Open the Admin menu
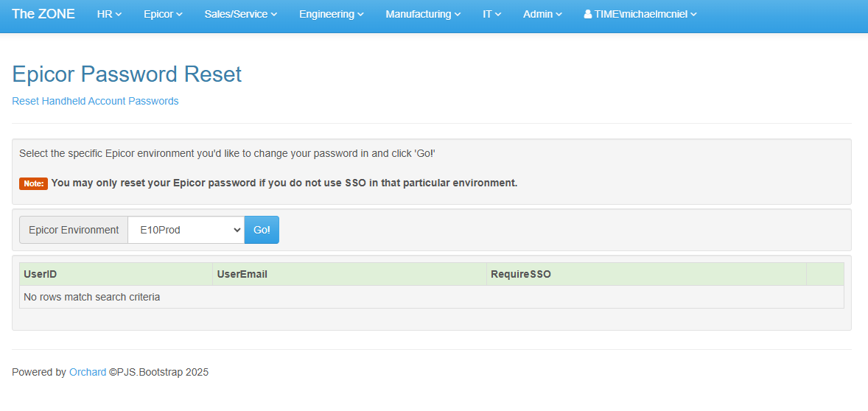The height and width of the screenshot is (411, 868). point(542,15)
